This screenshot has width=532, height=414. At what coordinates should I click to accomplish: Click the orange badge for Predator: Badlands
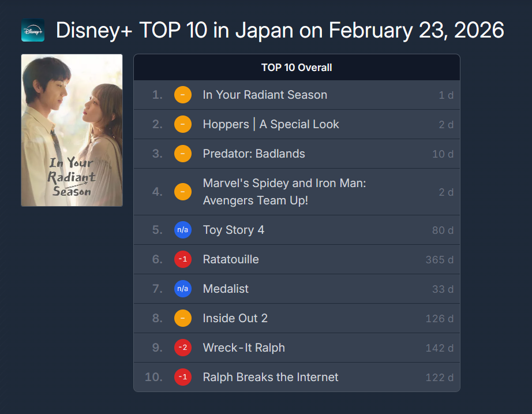point(183,154)
